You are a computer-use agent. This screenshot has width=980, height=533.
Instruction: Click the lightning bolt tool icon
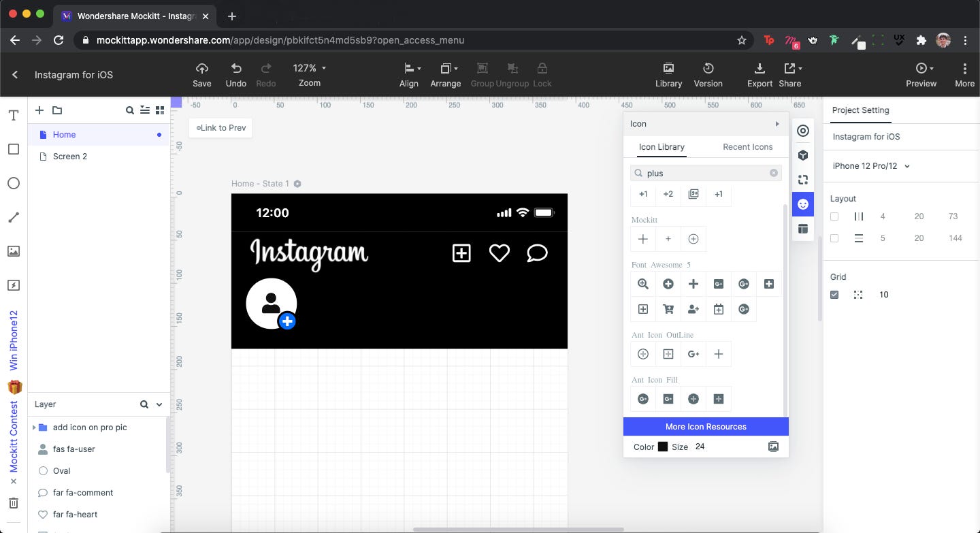[x=13, y=285]
